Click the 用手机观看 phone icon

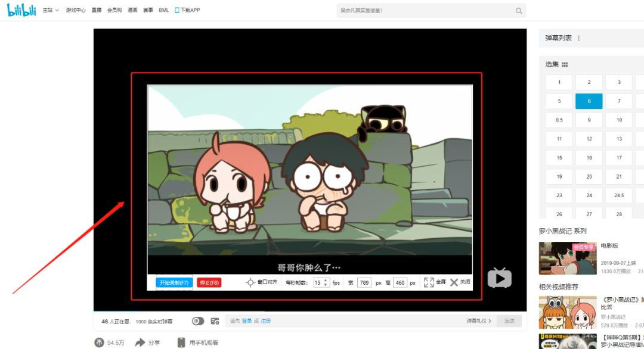click(181, 342)
